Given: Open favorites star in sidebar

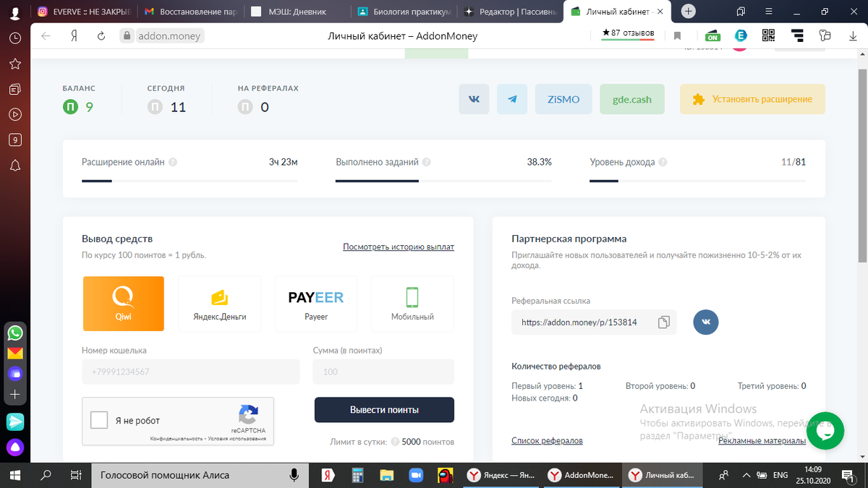Looking at the screenshot, I should tap(14, 64).
